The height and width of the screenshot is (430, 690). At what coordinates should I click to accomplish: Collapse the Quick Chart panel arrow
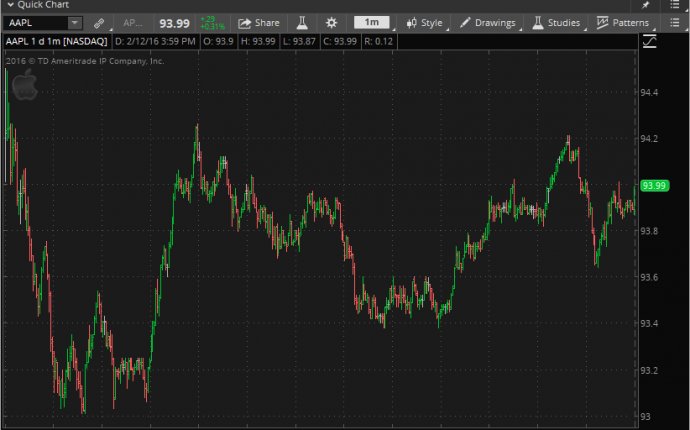coord(11,5)
